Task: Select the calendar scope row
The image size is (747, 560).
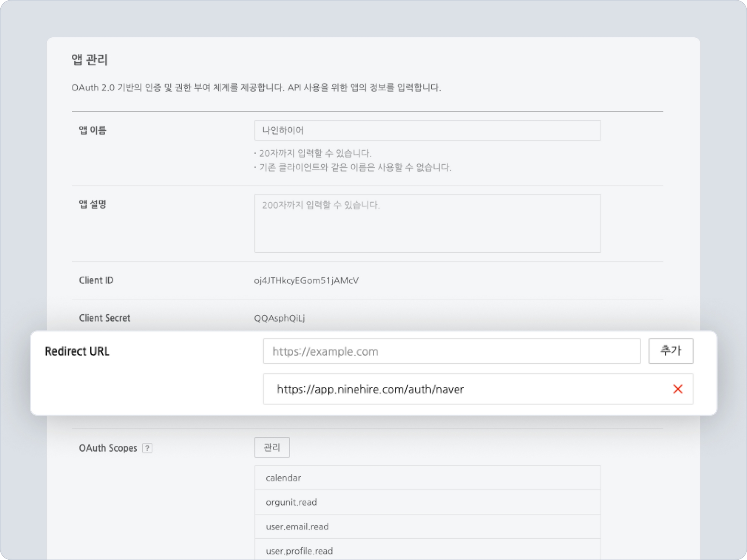Action: [x=427, y=478]
